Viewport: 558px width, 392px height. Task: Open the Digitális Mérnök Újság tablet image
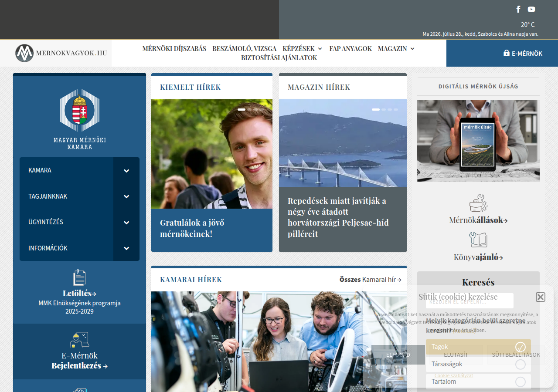click(478, 141)
